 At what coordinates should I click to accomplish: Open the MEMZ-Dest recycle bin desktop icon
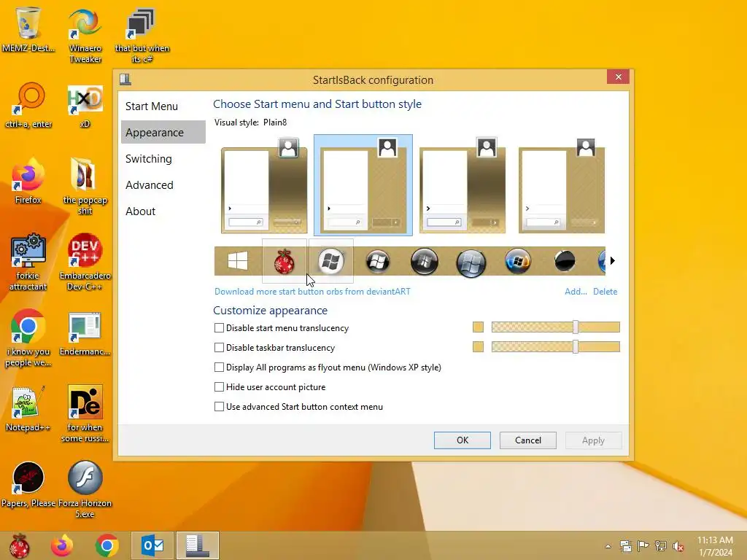tap(28, 28)
